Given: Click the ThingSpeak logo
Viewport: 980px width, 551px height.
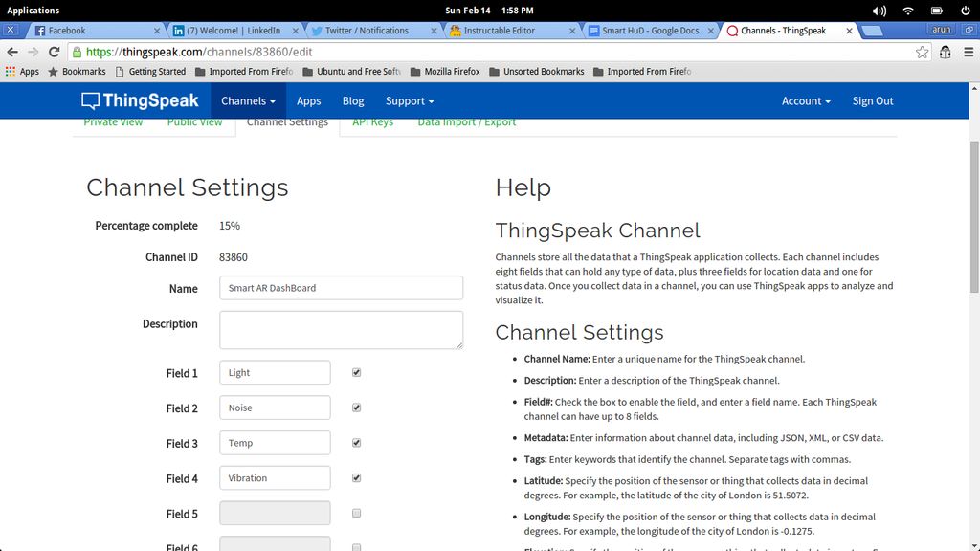Looking at the screenshot, I should point(140,100).
